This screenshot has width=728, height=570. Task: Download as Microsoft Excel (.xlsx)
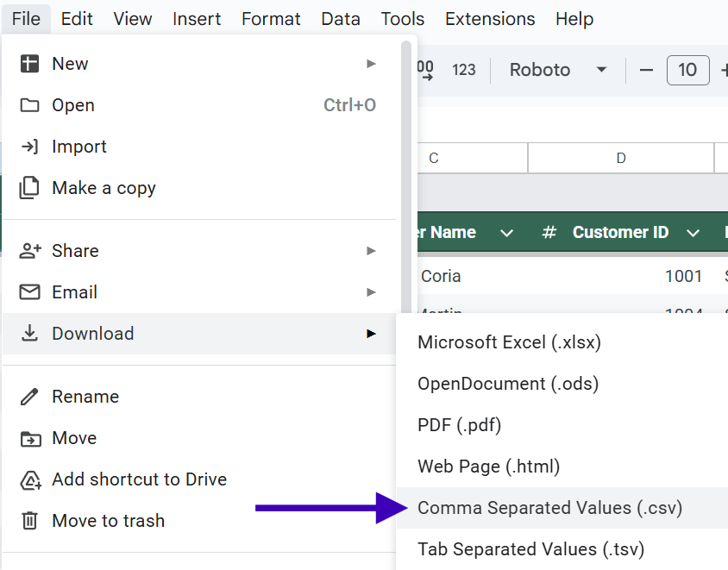(562, 342)
